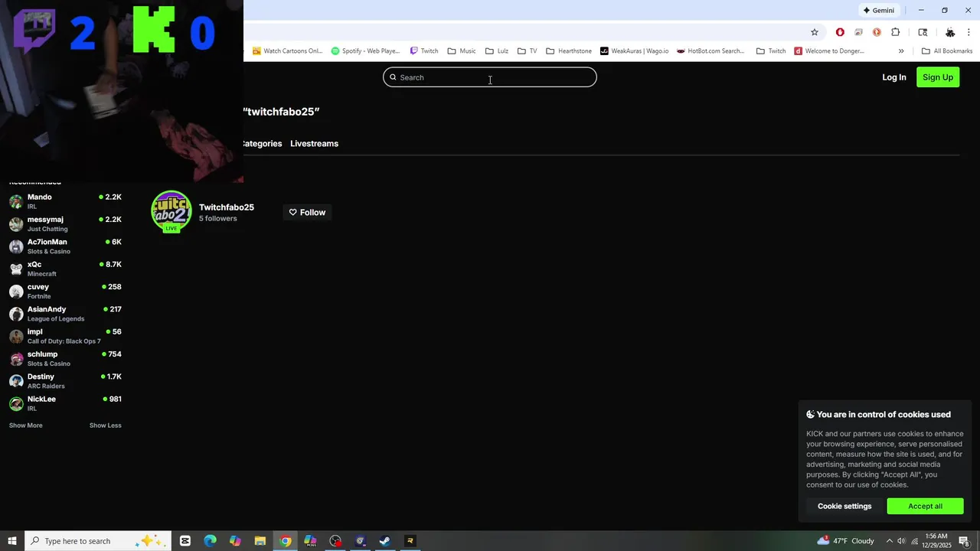Click Accept all cookies button
980x551 pixels.
click(925, 506)
